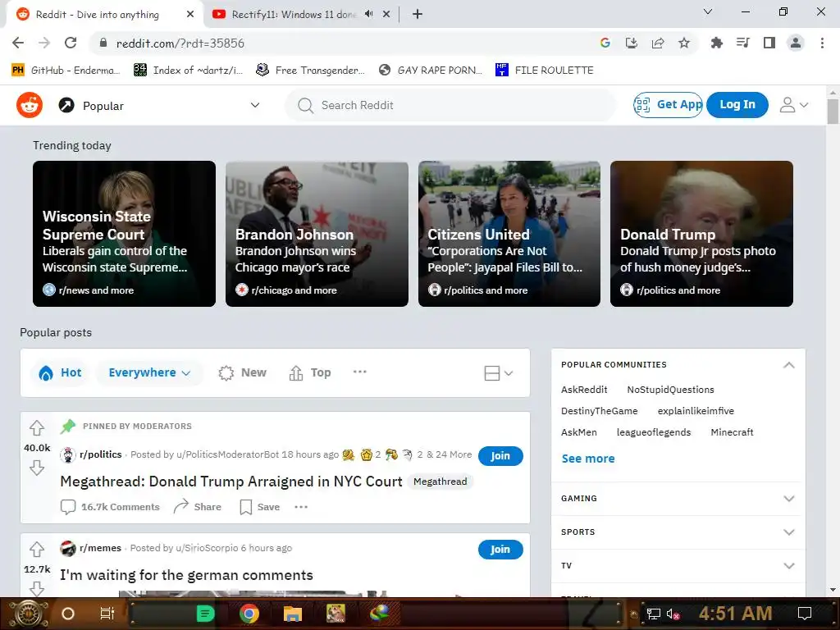The width and height of the screenshot is (840, 630).
Task: Open the Everywhere location dropdown
Action: click(x=149, y=373)
